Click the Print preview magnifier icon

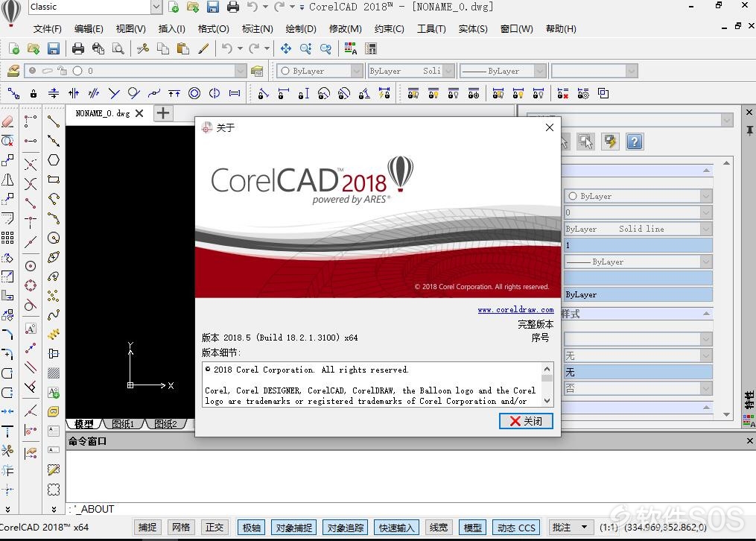click(x=118, y=48)
